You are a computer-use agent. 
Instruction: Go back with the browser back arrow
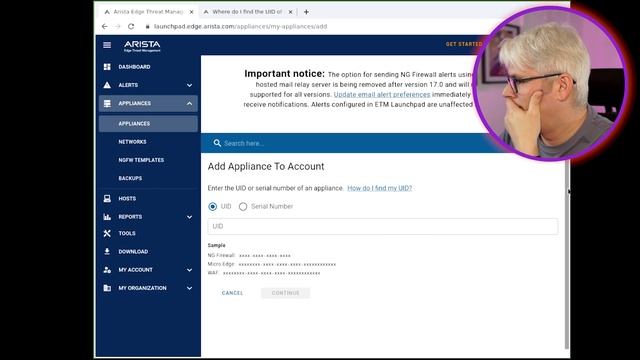(x=104, y=26)
